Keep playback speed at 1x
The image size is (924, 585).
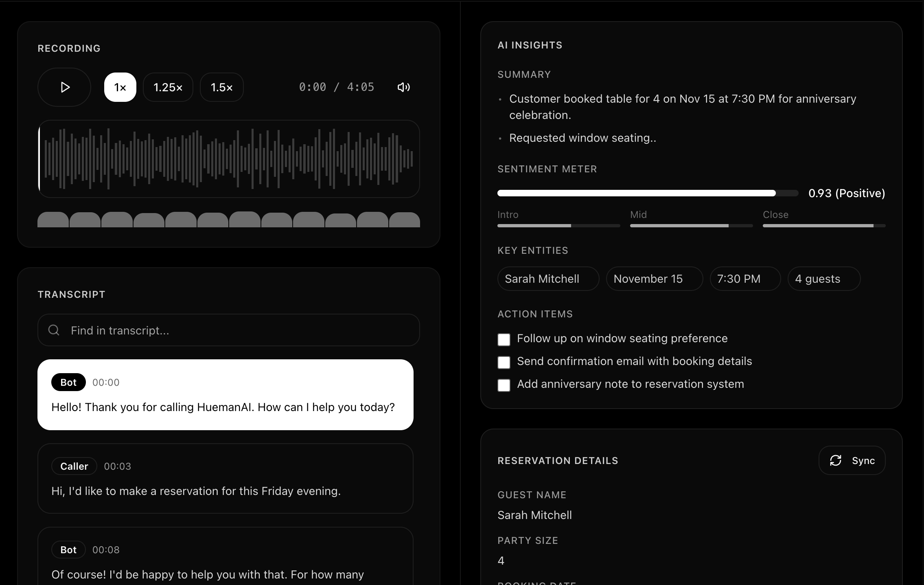tap(120, 87)
